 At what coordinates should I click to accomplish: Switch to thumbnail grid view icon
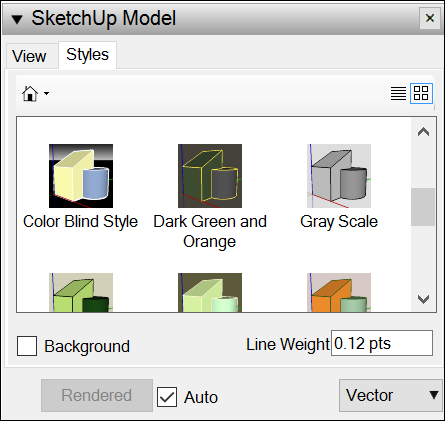421,93
